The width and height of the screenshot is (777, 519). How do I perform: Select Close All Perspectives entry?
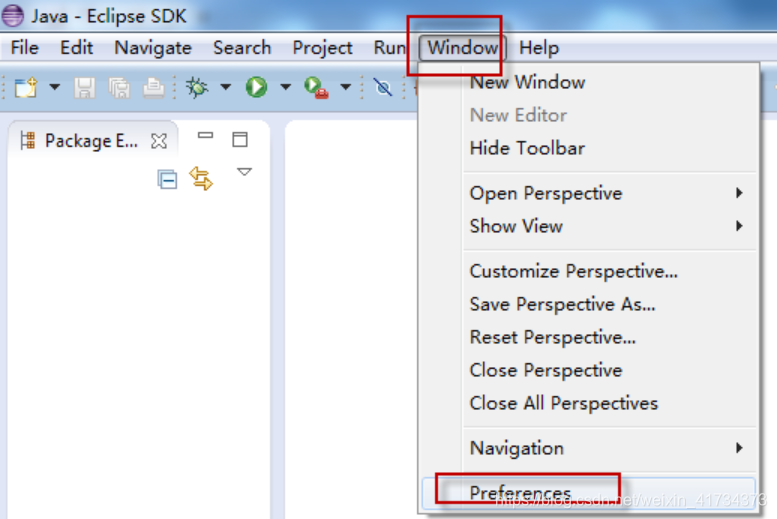coord(589,404)
